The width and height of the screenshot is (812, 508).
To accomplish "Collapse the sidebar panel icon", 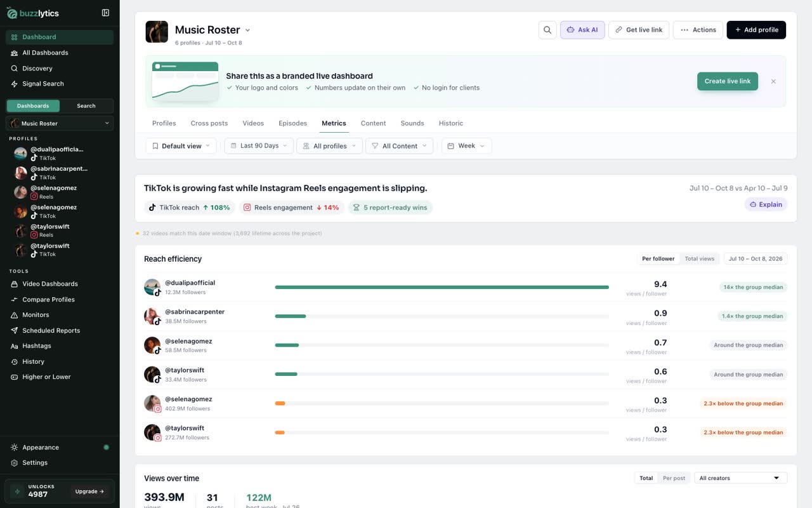I will tap(105, 13).
